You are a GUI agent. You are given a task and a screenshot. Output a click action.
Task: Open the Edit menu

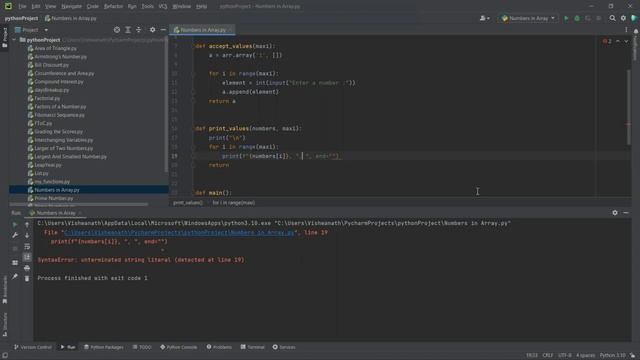[x=36, y=7]
